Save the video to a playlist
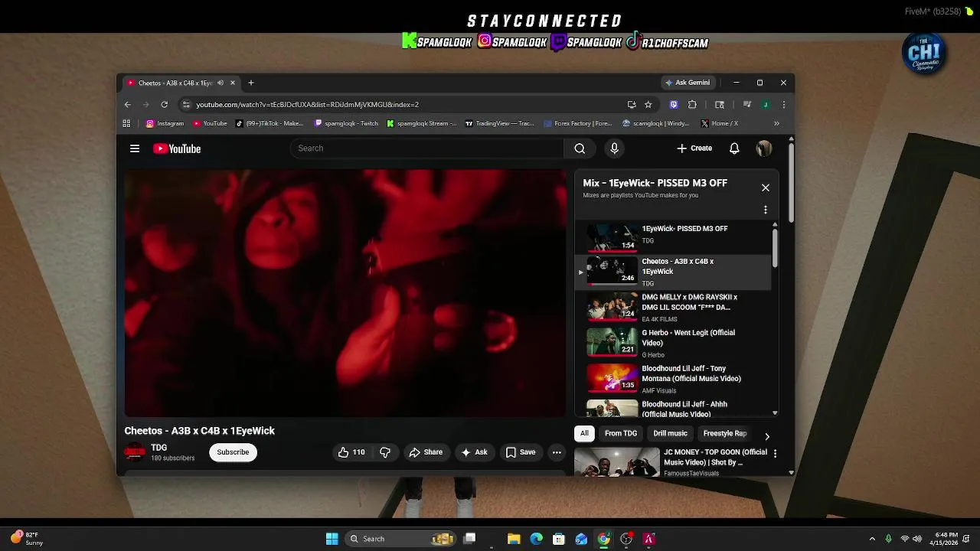 pyautogui.click(x=521, y=452)
